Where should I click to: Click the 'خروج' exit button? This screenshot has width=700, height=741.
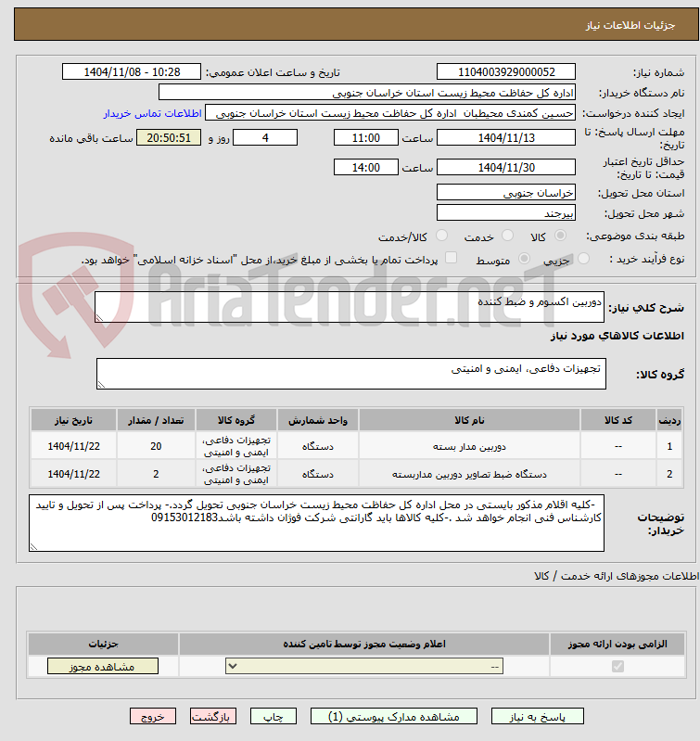point(153,716)
